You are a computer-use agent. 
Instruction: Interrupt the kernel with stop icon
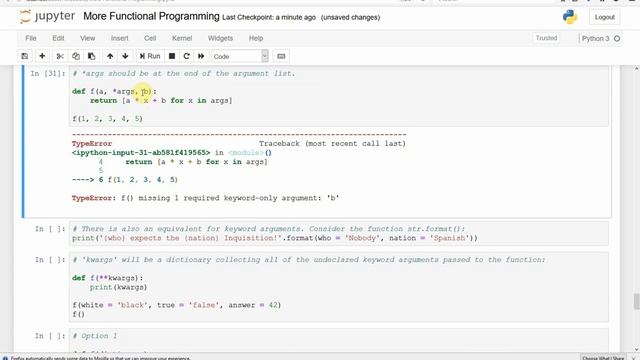pyautogui.click(x=172, y=56)
